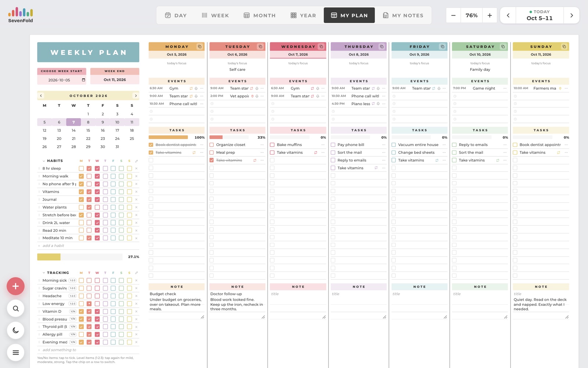Click the habits 27.1% progress bar
588x368 pixels.
(80, 257)
